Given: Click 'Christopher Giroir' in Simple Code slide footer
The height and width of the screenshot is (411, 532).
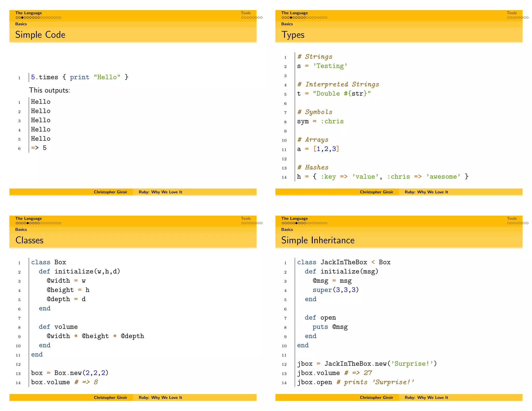Looking at the screenshot, I should pos(110,192).
